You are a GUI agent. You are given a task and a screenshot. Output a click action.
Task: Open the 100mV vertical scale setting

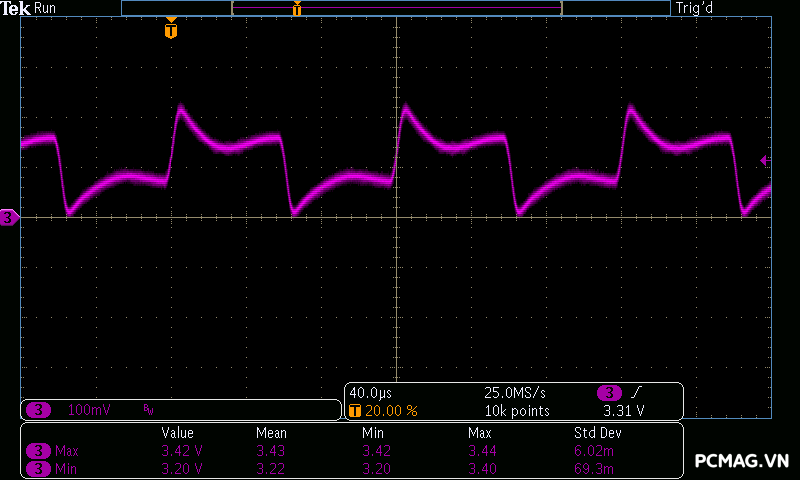pyautogui.click(x=89, y=410)
